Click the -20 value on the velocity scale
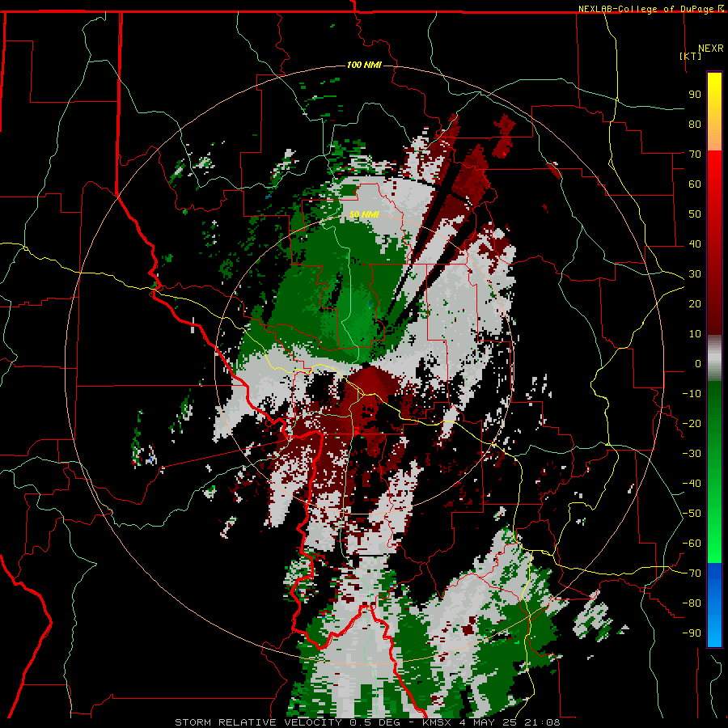This screenshot has height=728, width=728. [x=692, y=423]
